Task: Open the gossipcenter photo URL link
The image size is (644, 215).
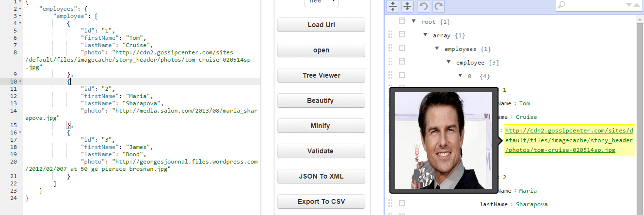Action: point(569,140)
